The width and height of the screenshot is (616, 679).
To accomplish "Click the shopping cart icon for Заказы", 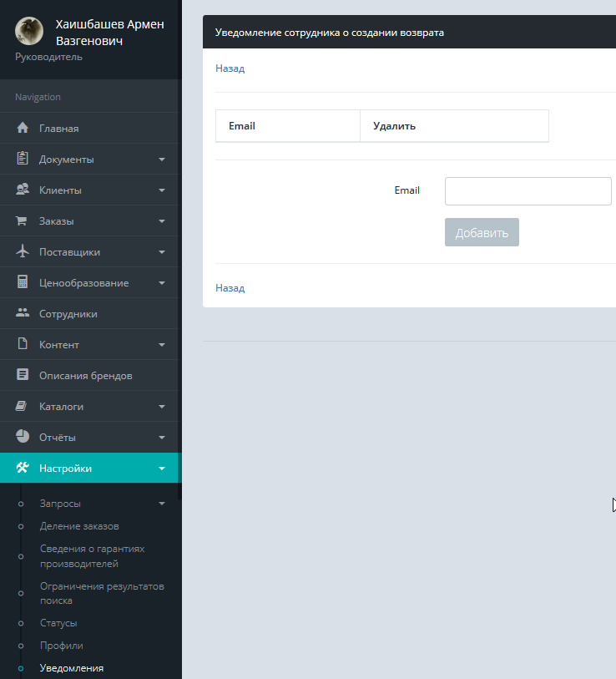I will (x=23, y=221).
